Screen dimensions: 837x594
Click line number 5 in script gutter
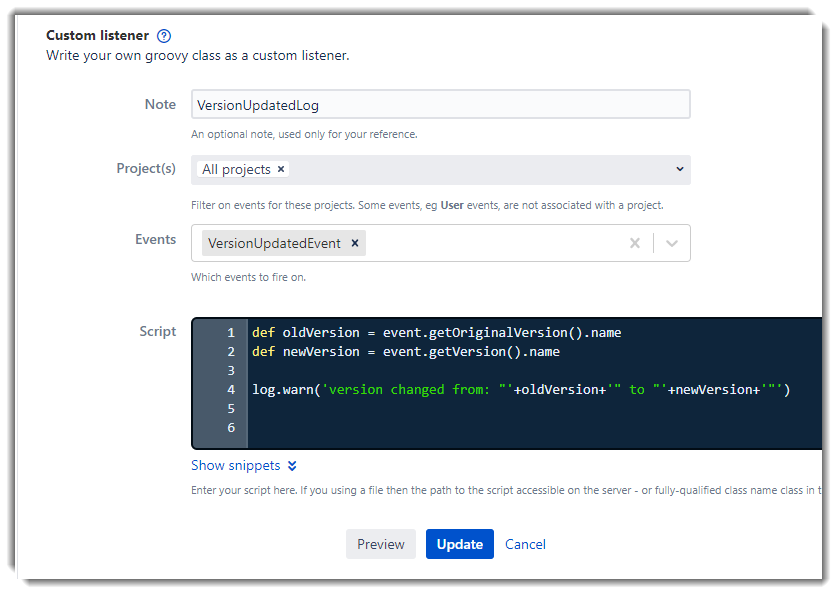231,409
